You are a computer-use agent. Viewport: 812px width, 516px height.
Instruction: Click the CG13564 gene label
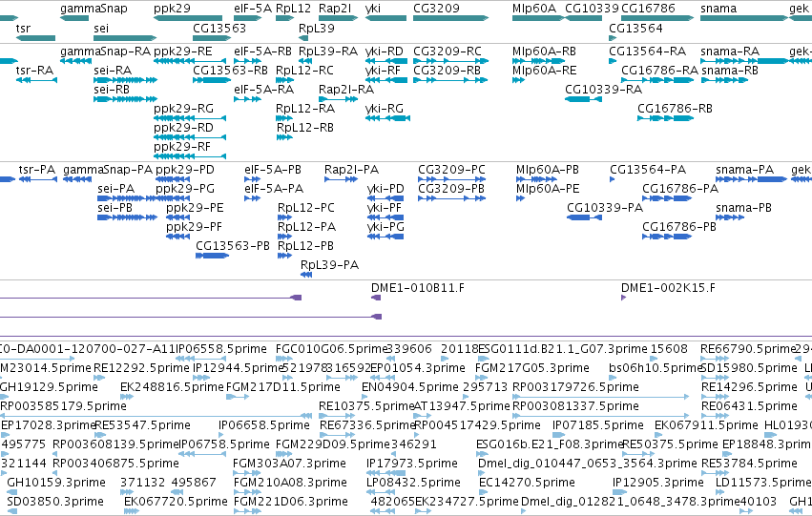(635, 28)
